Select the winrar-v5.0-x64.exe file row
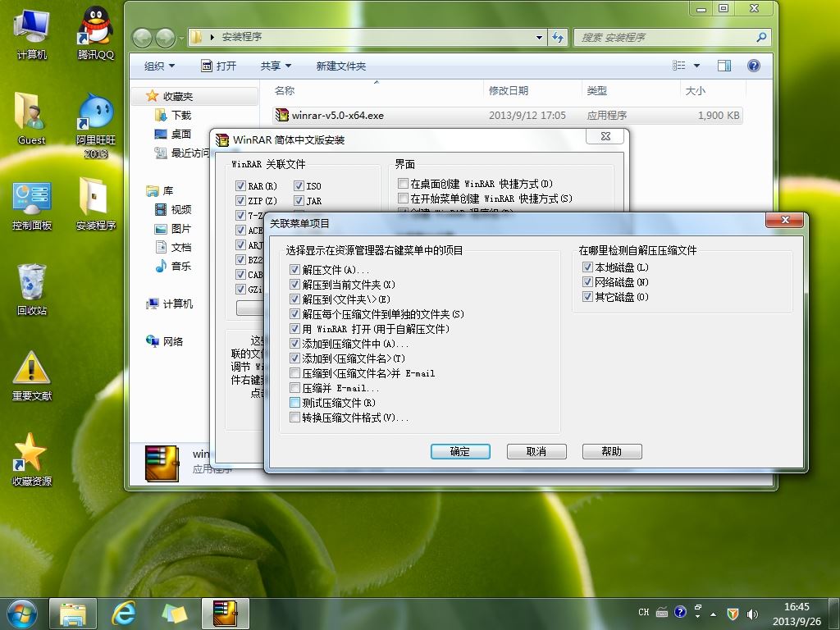The height and width of the screenshot is (630, 840). [x=507, y=115]
